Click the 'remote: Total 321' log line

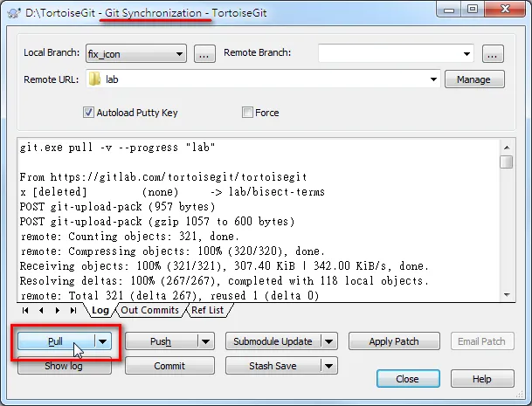[x=169, y=296]
